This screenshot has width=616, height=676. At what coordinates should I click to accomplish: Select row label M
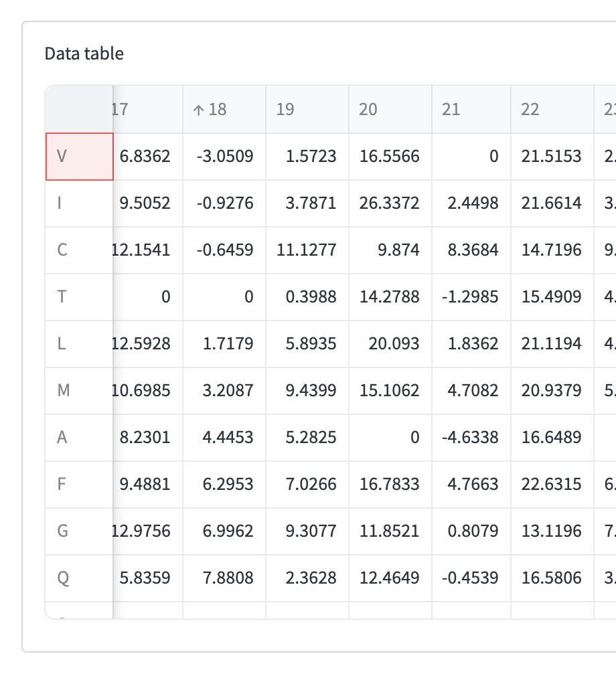point(79,390)
